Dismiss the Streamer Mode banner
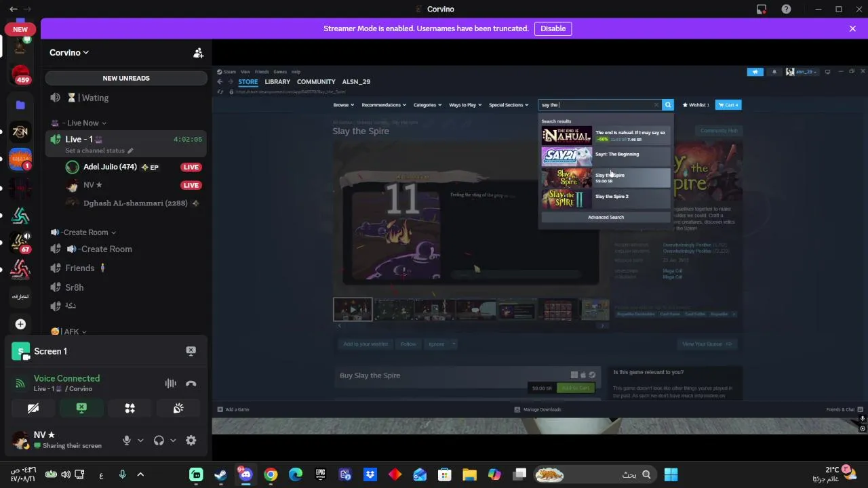This screenshot has width=868, height=488. [852, 28]
